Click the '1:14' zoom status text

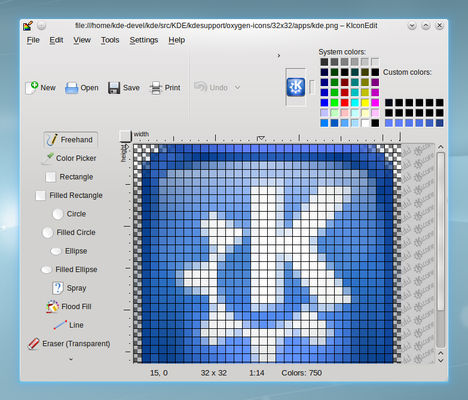(257, 373)
